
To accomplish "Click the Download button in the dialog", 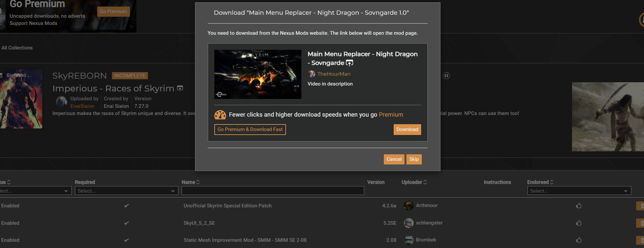I will tap(407, 129).
